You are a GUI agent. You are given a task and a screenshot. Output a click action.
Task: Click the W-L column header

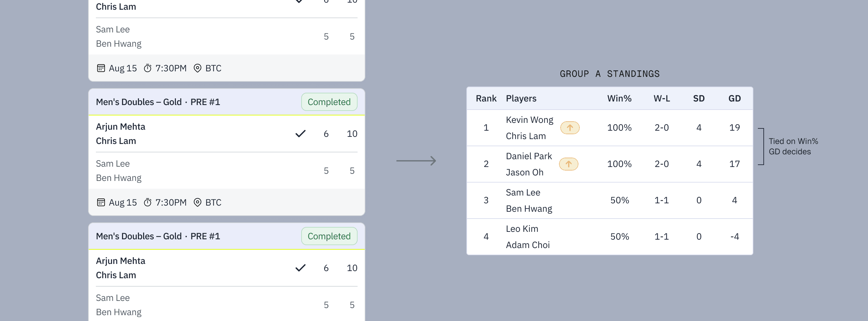pos(661,99)
